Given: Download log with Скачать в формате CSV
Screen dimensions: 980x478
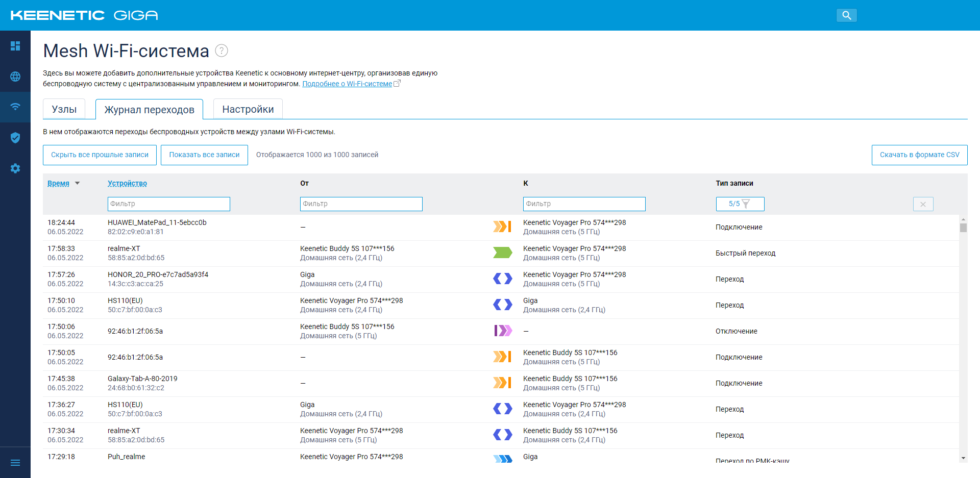Looking at the screenshot, I should coord(919,155).
